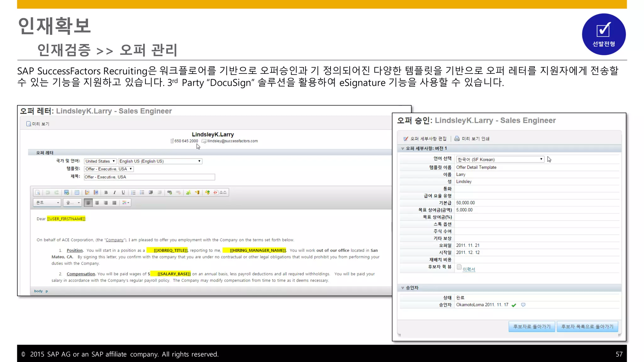Insert a table in the offer letter

point(77,193)
